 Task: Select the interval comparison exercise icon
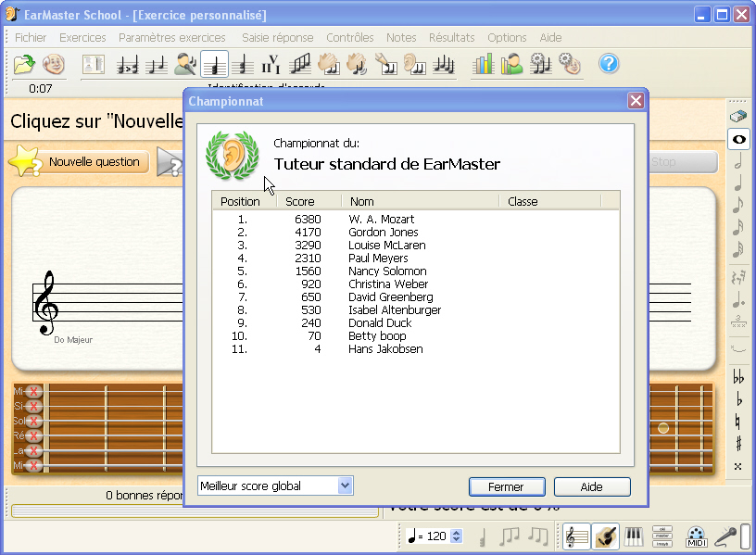pos(128,65)
